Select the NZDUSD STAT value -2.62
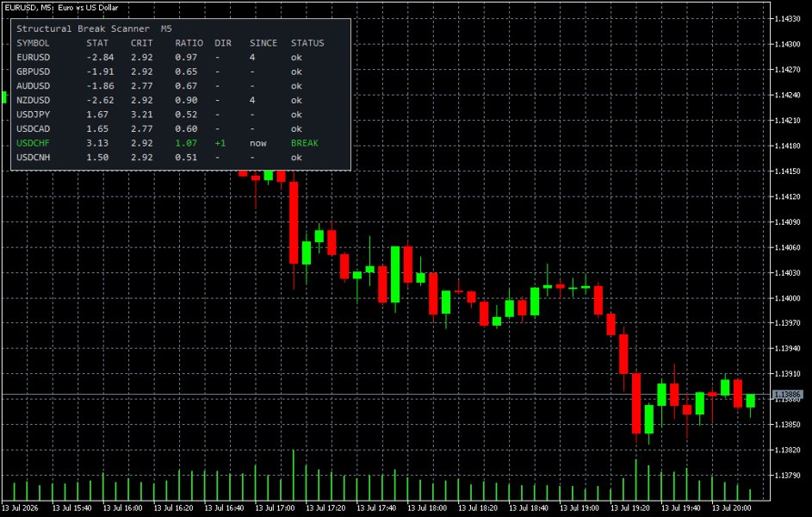This screenshot has width=812, height=517. (x=100, y=101)
